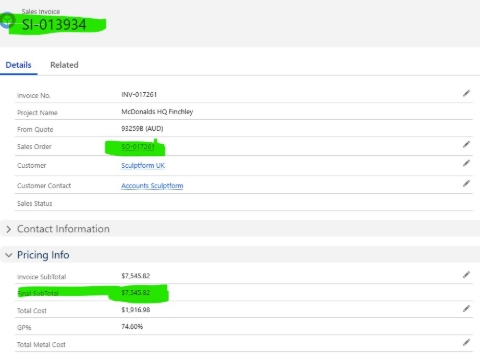This screenshot has width=480, height=360.
Task: Select invoice number INV-017261 value
Action: 139,95
